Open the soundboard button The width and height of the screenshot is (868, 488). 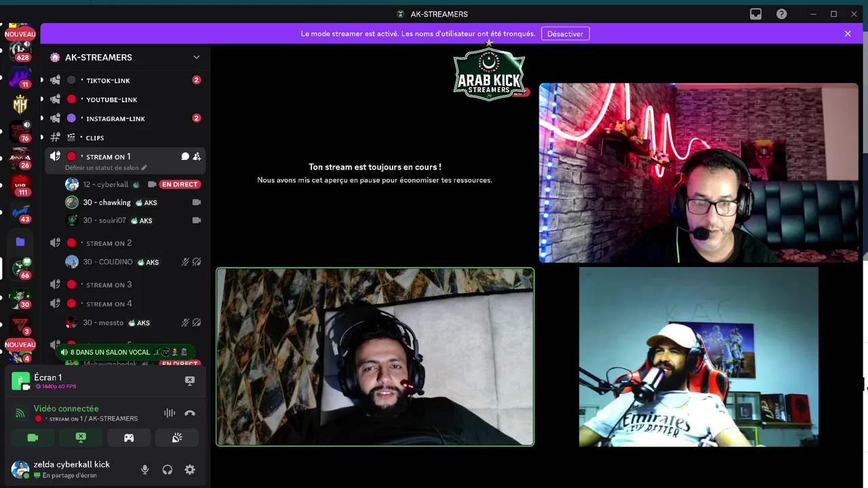click(177, 438)
